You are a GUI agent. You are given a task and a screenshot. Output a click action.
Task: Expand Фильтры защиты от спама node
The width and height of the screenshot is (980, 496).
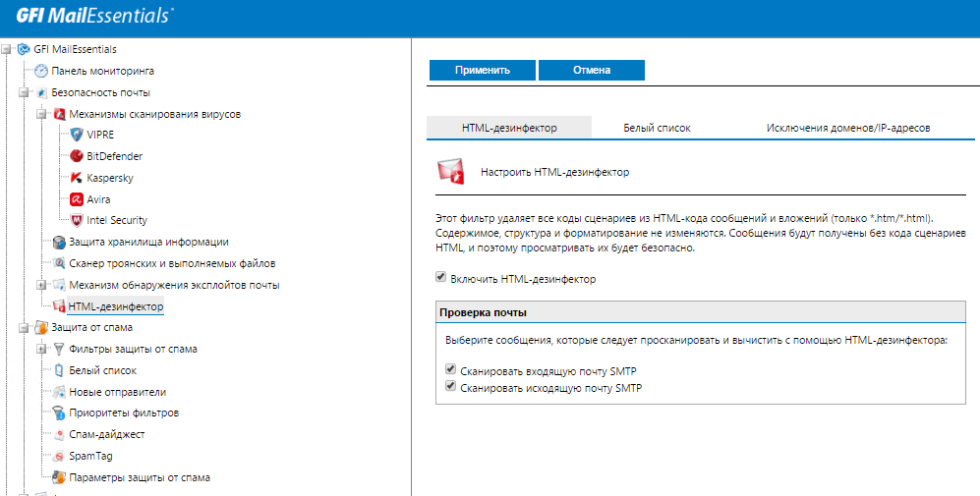coord(42,350)
